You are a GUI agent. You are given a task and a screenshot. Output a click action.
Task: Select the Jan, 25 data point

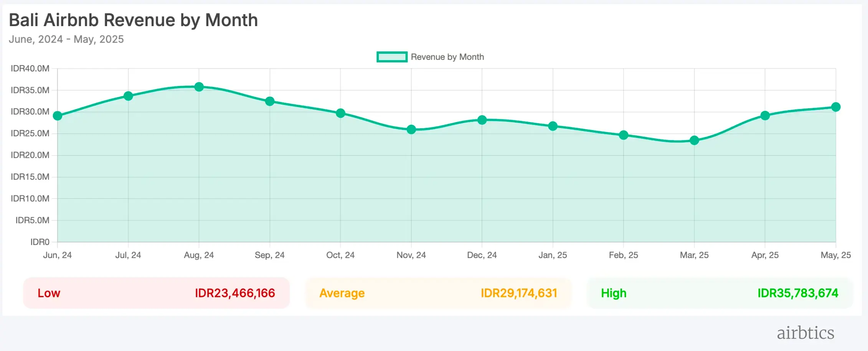(x=553, y=126)
